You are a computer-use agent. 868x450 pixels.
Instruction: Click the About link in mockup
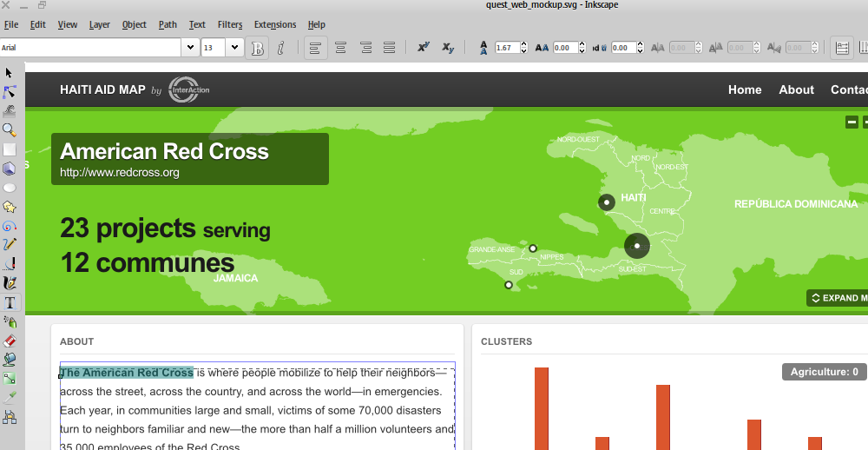796,89
